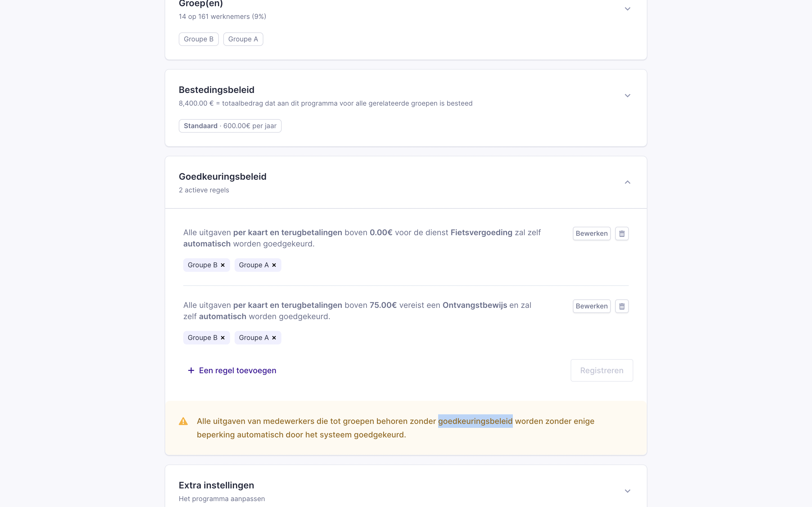Expand the Groep(en) section
Viewport: 812px width, 507px height.
point(627,9)
